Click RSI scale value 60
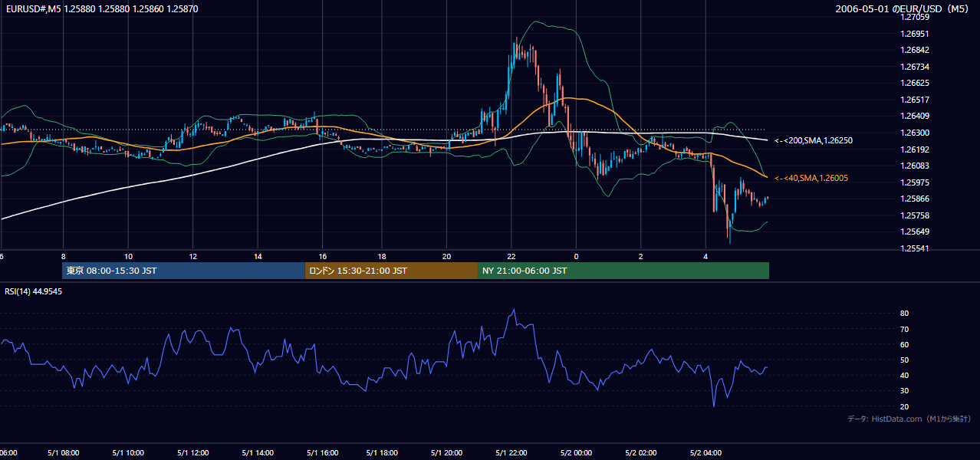 click(904, 344)
